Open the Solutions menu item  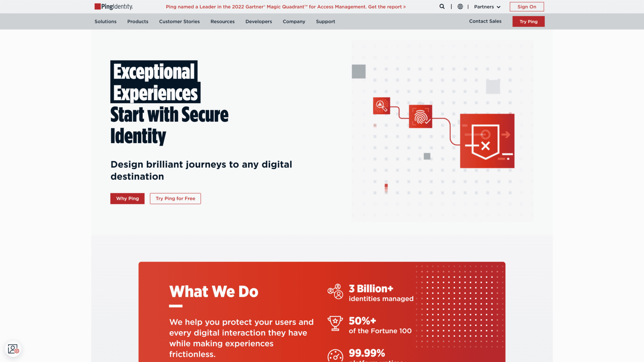tap(105, 21)
